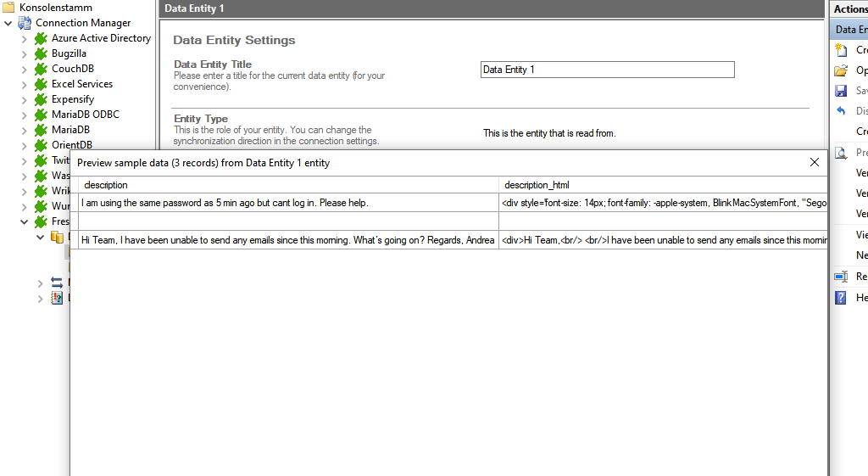The height and width of the screenshot is (476, 868).
Task: Expand the Azure Active Directory node
Action: [x=25, y=39]
